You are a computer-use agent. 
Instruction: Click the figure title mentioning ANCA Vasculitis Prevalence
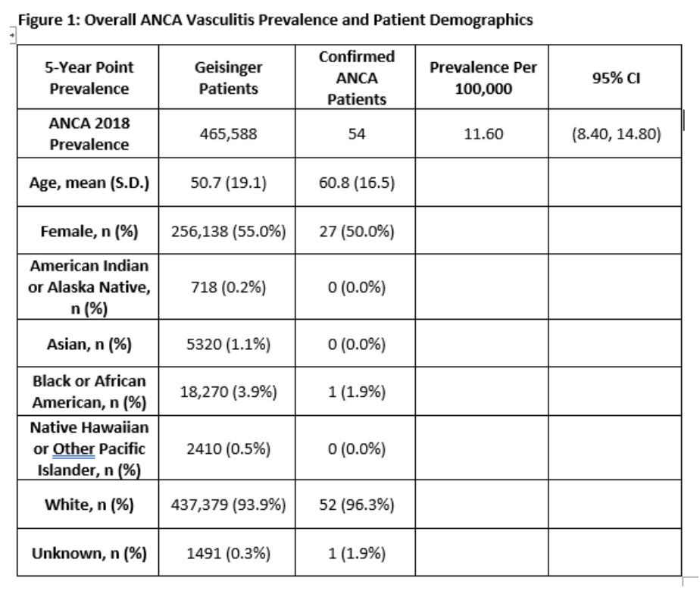point(274,20)
